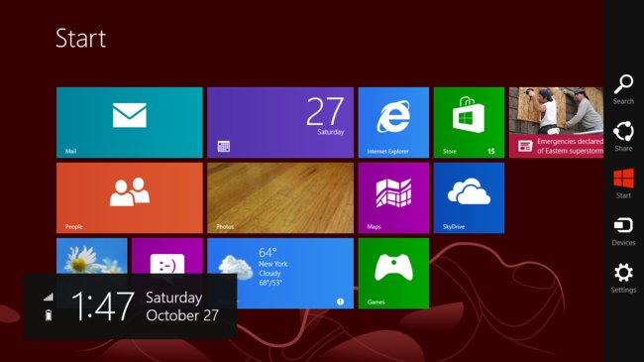Open the Photos tile
The image size is (644, 362).
(280, 198)
